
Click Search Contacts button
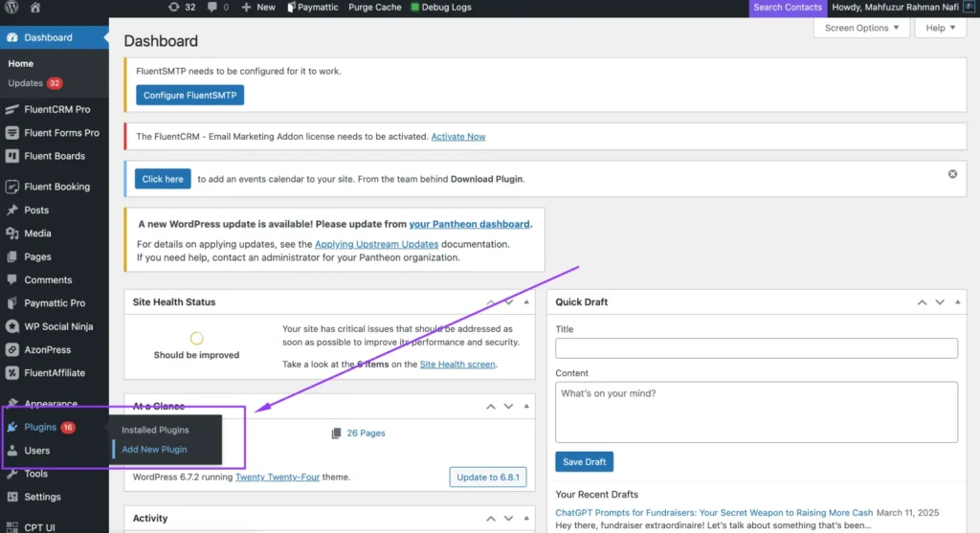(788, 8)
